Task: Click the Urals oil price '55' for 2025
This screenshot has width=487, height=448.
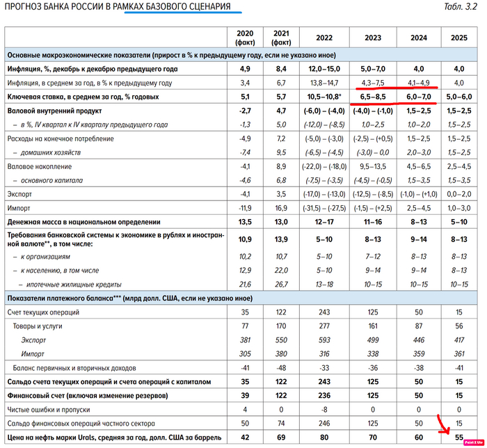Action: click(x=459, y=438)
